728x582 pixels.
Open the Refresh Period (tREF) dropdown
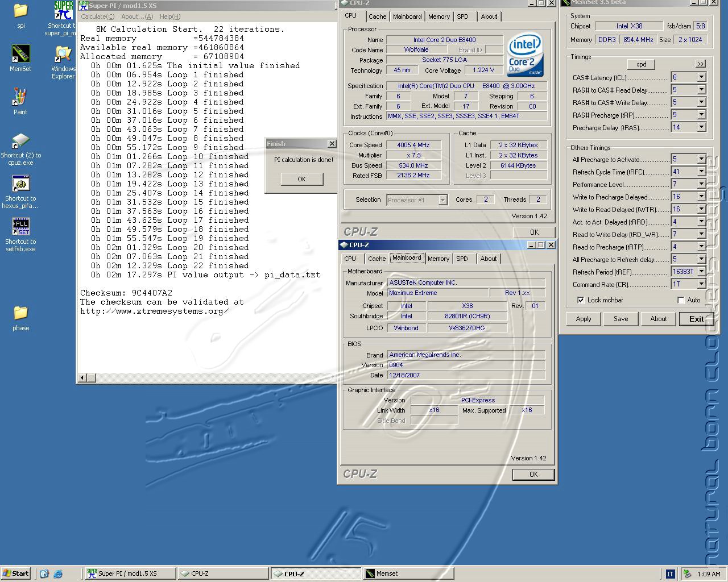click(x=701, y=272)
